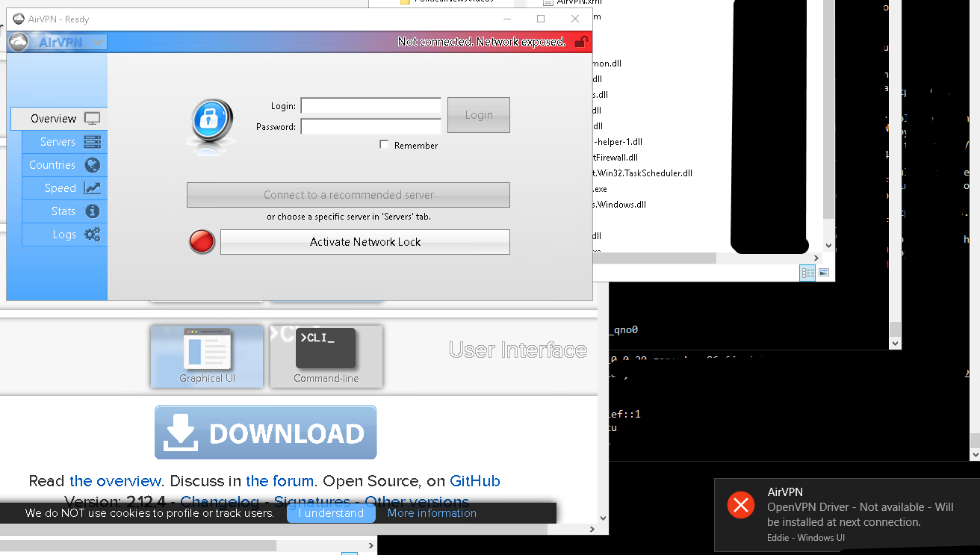Screen dimensions: 980x555
Task: Click the gears icon beside Logs
Action: [x=92, y=234]
